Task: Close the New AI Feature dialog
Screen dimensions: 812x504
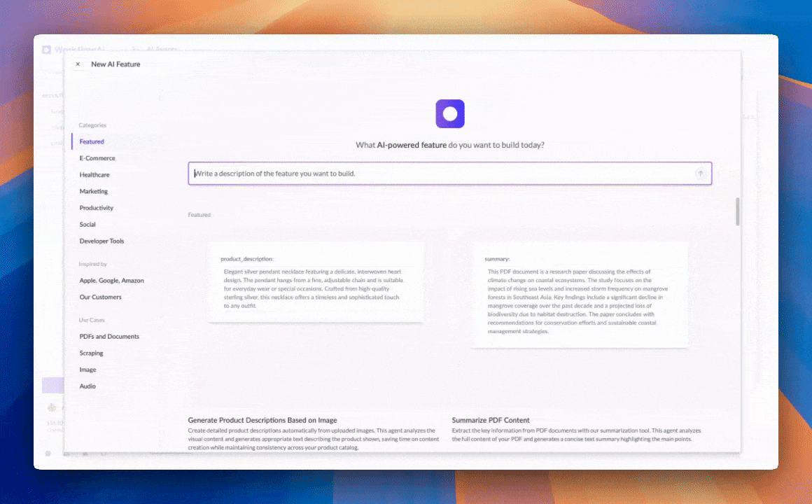Action: click(78, 64)
